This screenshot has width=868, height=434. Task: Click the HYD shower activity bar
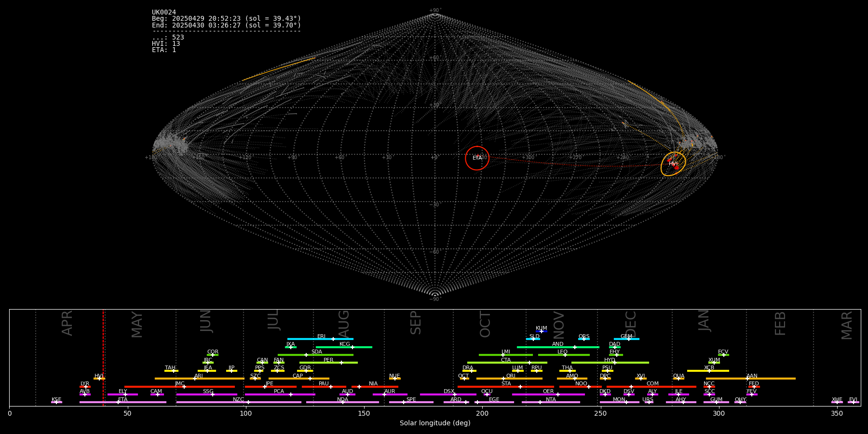(x=610, y=363)
